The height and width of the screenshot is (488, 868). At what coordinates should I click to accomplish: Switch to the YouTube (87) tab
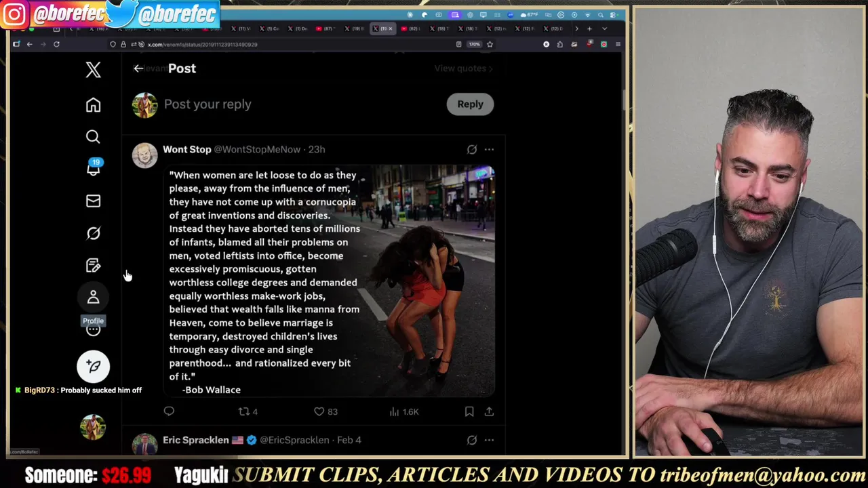328,28
